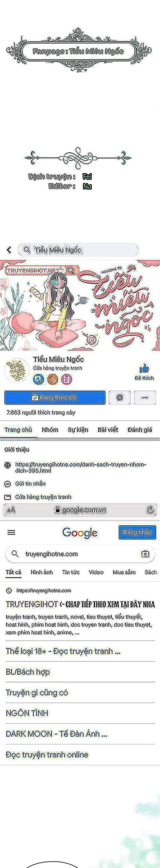
Task: Click the browser reload icon
Action: [150, 510]
